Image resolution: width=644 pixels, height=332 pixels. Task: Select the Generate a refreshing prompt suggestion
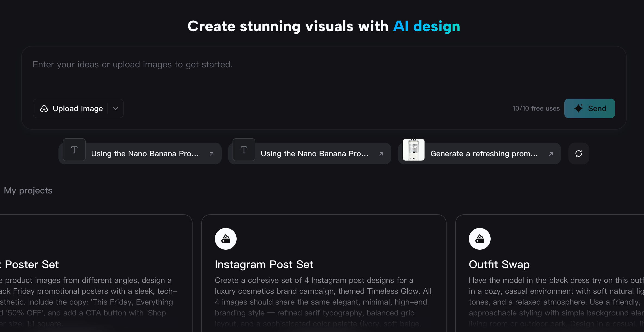tap(484, 154)
